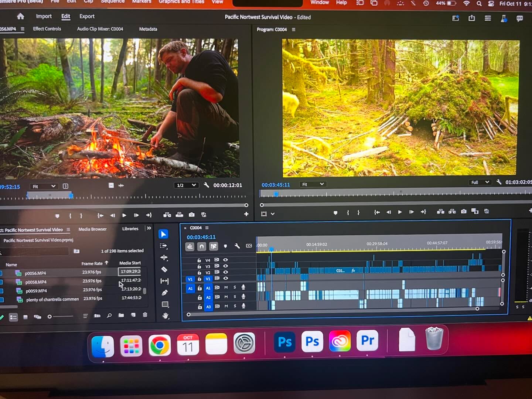Open Source monitor Fit zoom dropdown
Viewport: 532px width, 399px height.
pyautogui.click(x=44, y=187)
